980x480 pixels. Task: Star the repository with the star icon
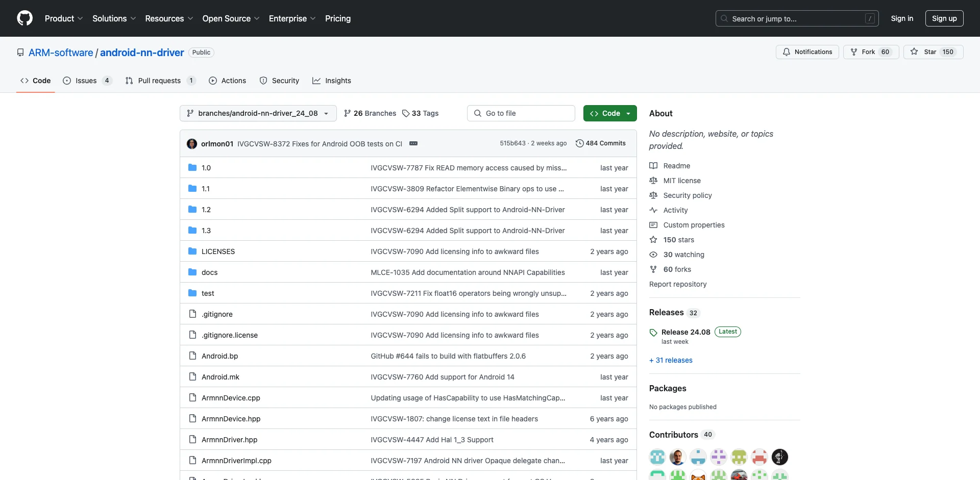[x=914, y=52]
